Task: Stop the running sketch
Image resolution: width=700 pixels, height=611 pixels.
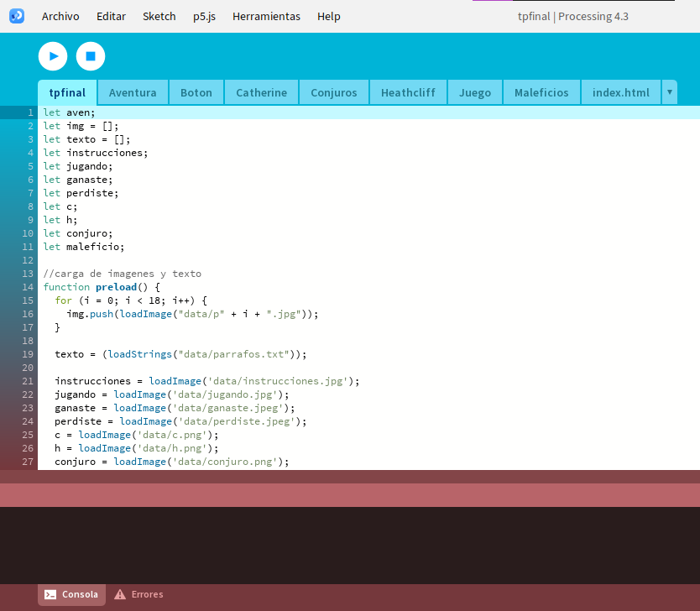Action: pyautogui.click(x=91, y=56)
